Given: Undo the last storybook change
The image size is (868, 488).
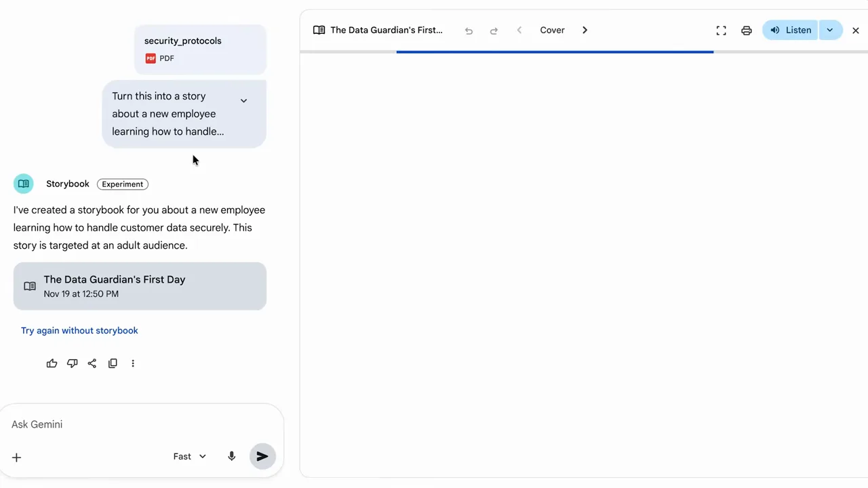Looking at the screenshot, I should click(469, 30).
